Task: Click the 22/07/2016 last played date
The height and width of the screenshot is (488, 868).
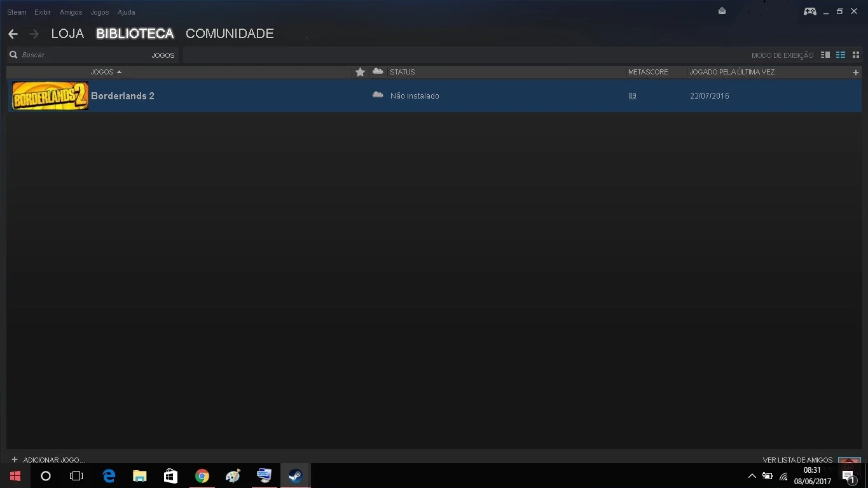Action: point(709,96)
